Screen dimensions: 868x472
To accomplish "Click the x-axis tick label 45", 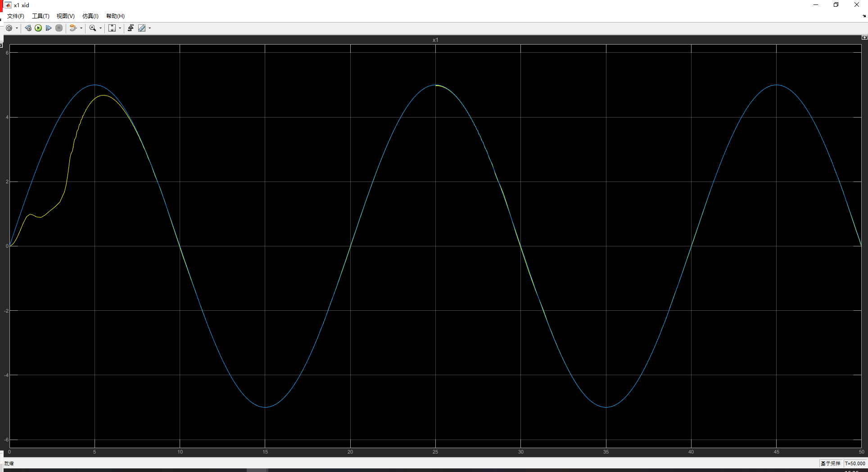I will pyautogui.click(x=777, y=452).
